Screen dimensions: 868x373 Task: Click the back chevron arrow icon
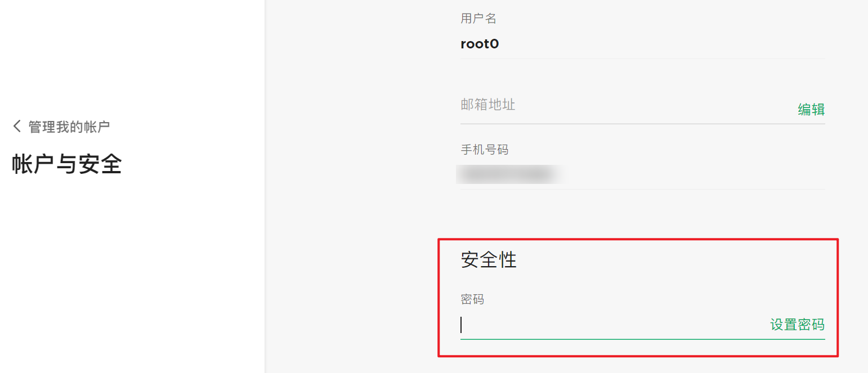[17, 126]
